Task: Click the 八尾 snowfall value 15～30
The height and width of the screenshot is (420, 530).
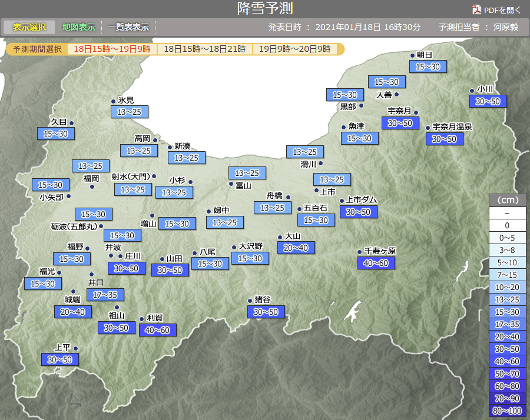Action: (210, 264)
